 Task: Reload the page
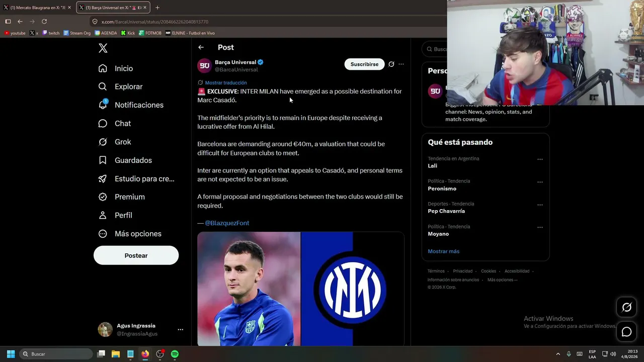tap(44, 22)
